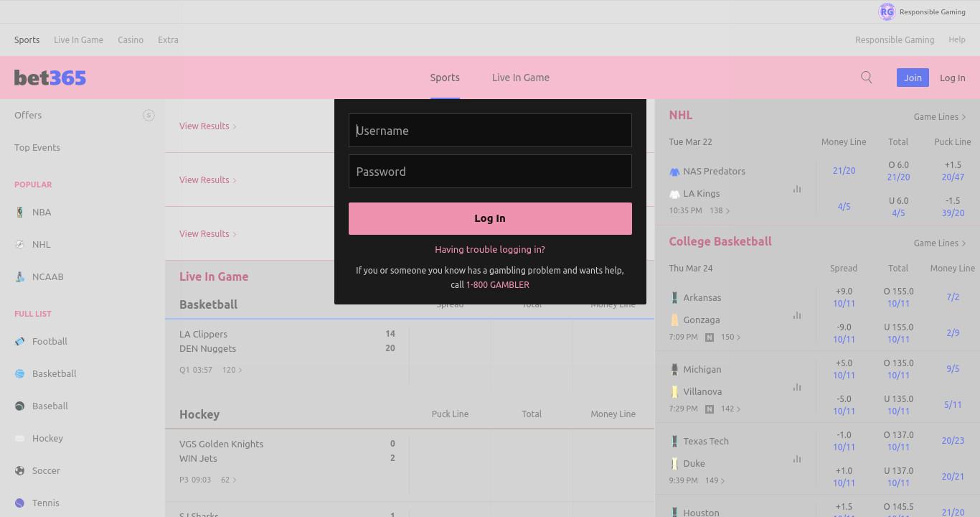Click the Password input field
980x517 pixels.
(x=490, y=171)
